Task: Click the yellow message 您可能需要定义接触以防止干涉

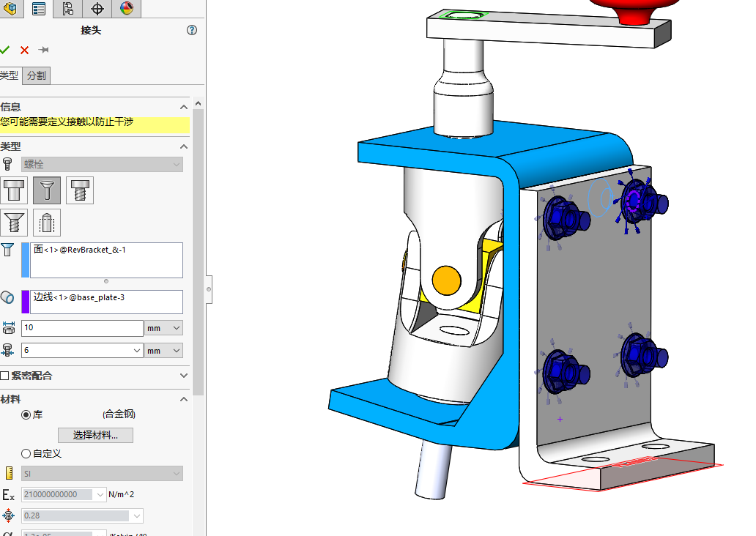Action: tap(67, 122)
